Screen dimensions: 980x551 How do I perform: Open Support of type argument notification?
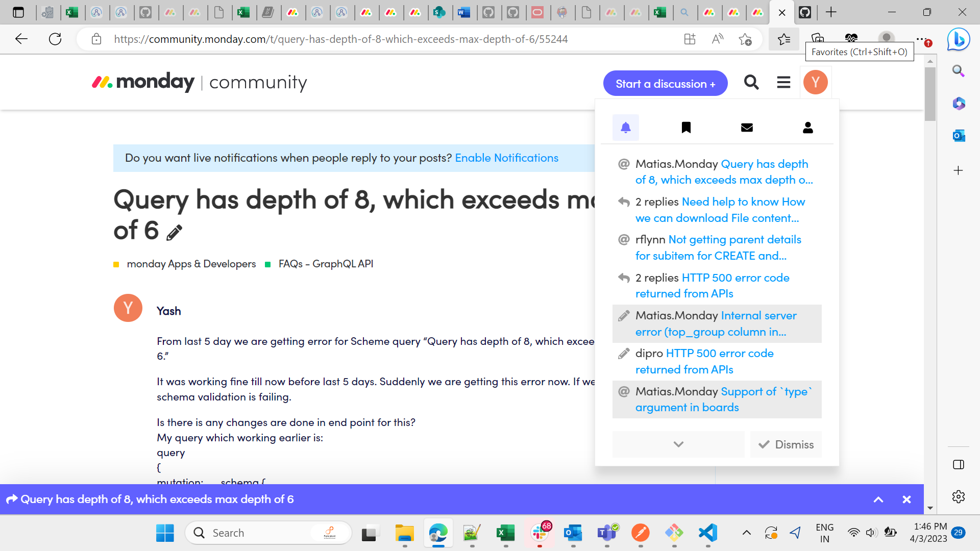point(717,399)
